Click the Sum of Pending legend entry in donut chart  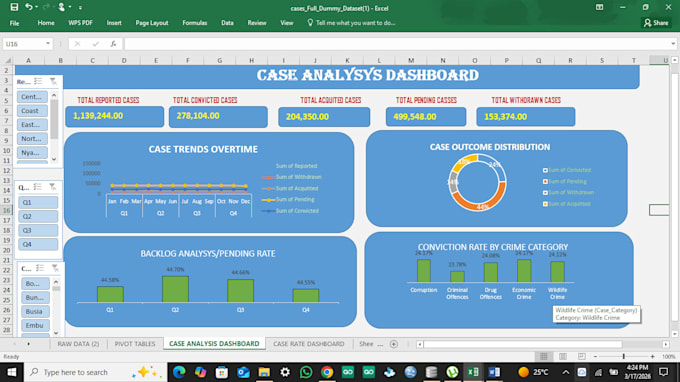tap(565, 181)
